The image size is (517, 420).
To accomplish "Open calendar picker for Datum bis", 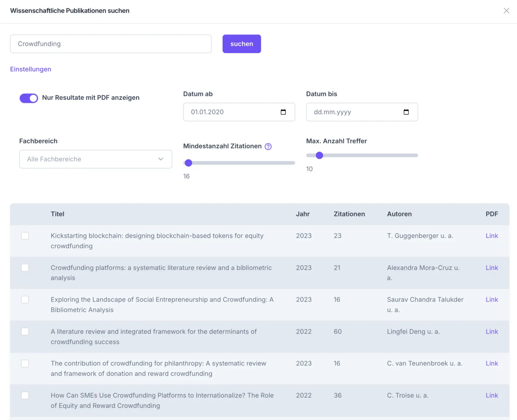I will coord(406,112).
